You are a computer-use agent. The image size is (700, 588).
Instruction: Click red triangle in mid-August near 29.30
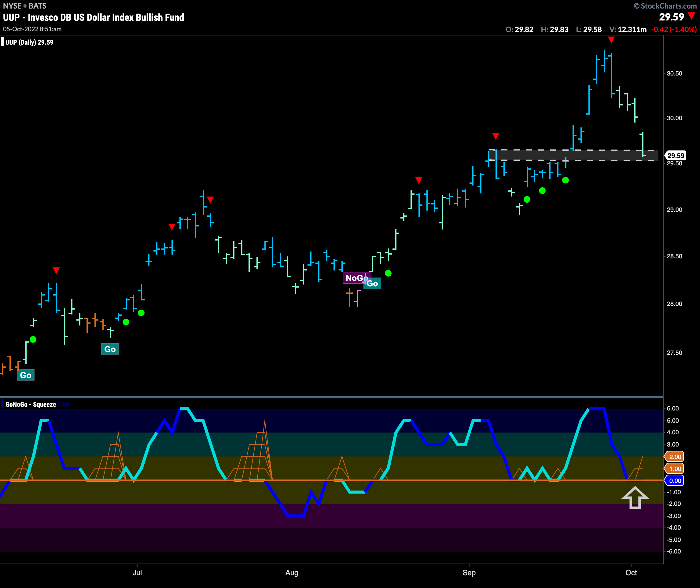(x=419, y=180)
